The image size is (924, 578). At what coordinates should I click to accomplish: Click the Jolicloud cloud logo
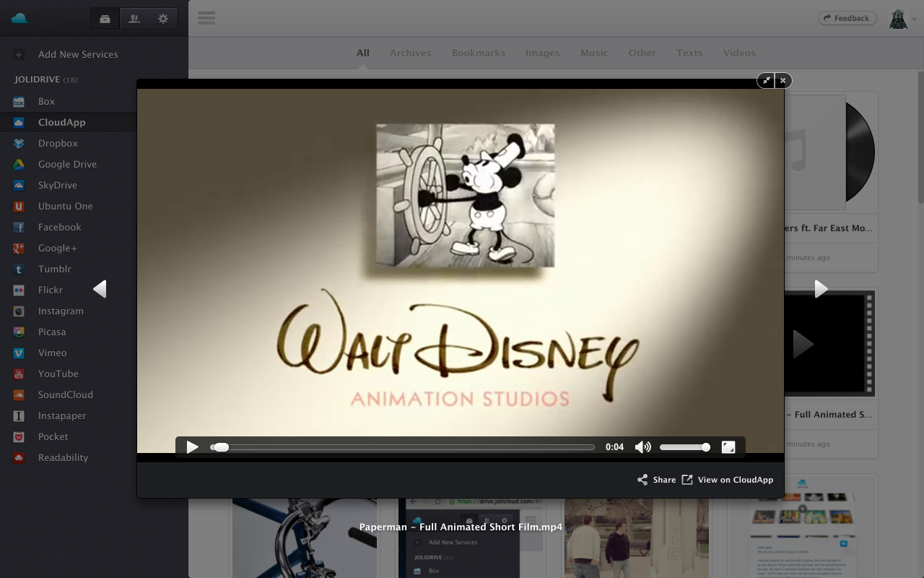20,18
